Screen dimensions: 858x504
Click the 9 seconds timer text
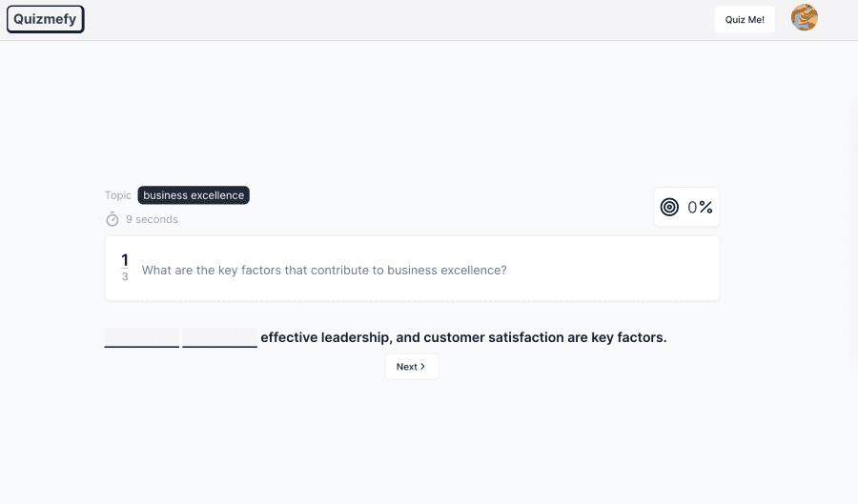[152, 219]
